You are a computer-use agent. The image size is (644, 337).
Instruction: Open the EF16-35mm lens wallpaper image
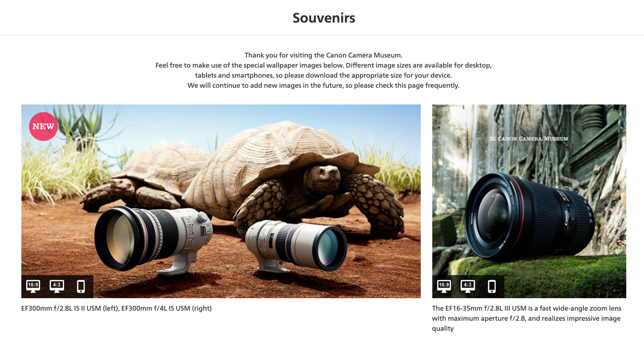tap(529, 201)
